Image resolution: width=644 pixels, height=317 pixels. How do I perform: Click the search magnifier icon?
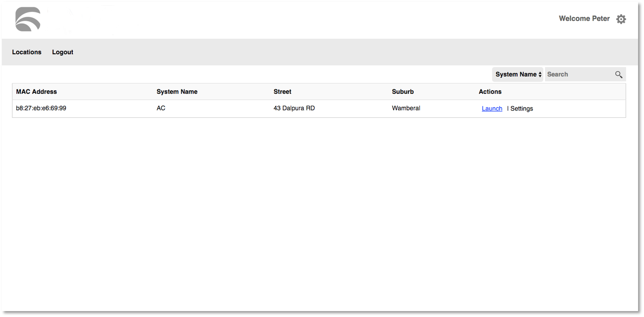click(619, 74)
